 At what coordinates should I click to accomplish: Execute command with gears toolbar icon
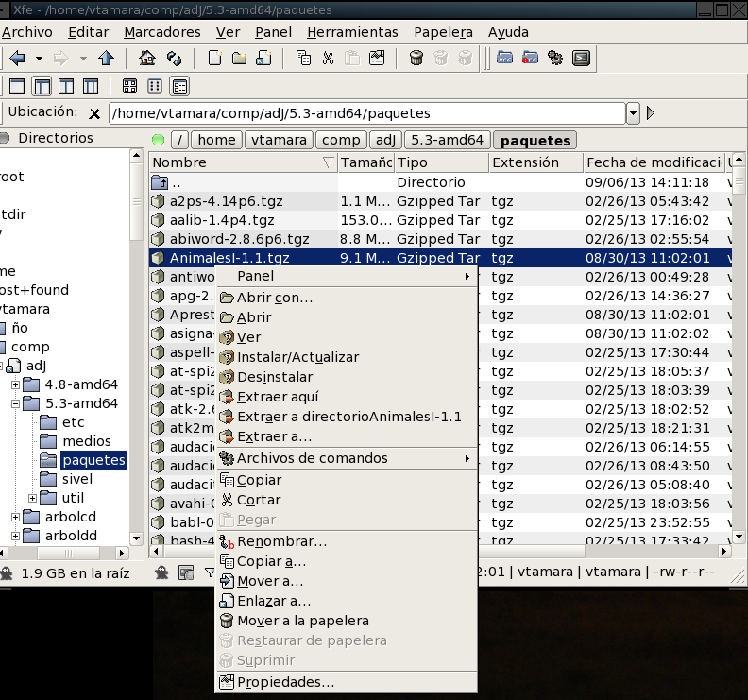(555, 59)
